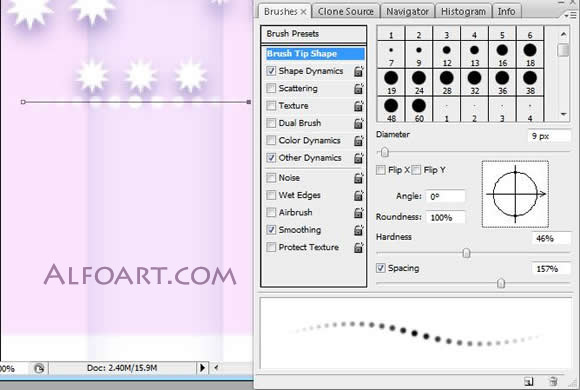Toggle the lock icon for Texture
Viewport: 580px width, 390px height.
[x=358, y=106]
